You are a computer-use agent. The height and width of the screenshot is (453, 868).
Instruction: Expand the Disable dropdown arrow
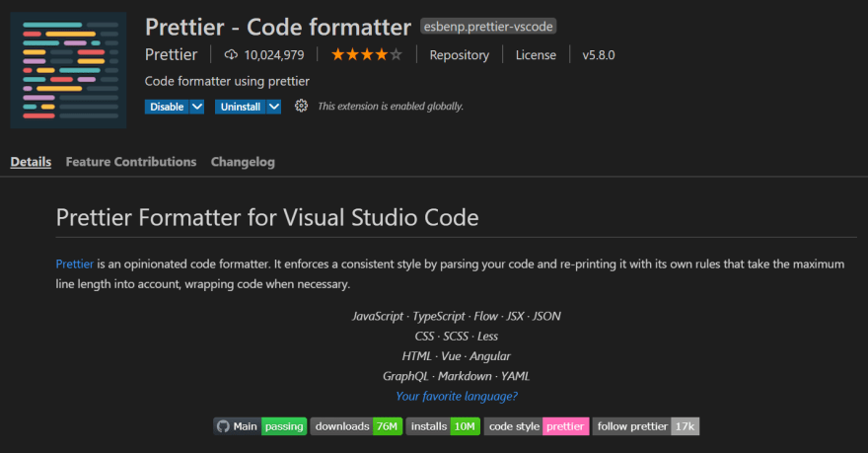[x=197, y=107]
